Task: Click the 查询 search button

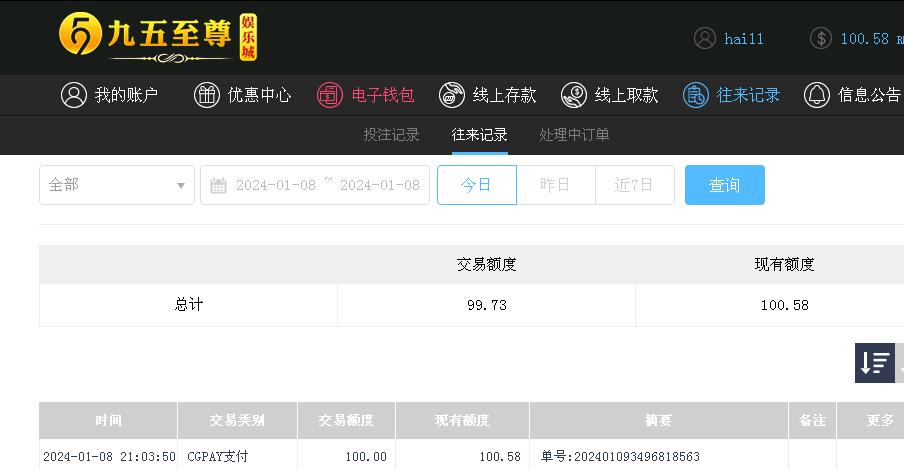Action: (x=725, y=185)
